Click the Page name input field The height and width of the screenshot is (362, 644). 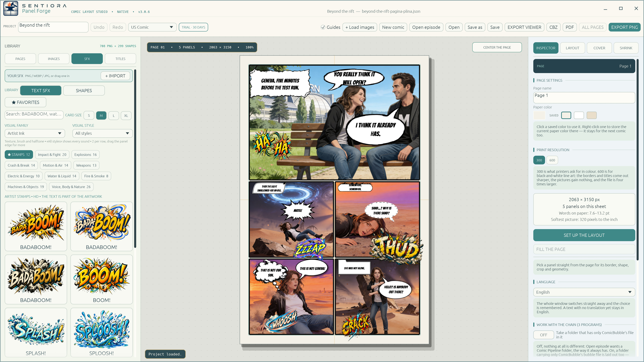pyautogui.click(x=584, y=97)
